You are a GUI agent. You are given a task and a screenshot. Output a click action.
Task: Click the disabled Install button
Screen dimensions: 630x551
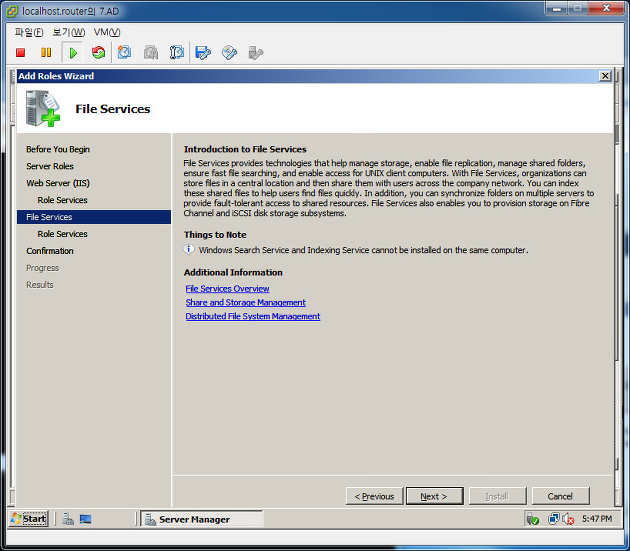(x=497, y=496)
